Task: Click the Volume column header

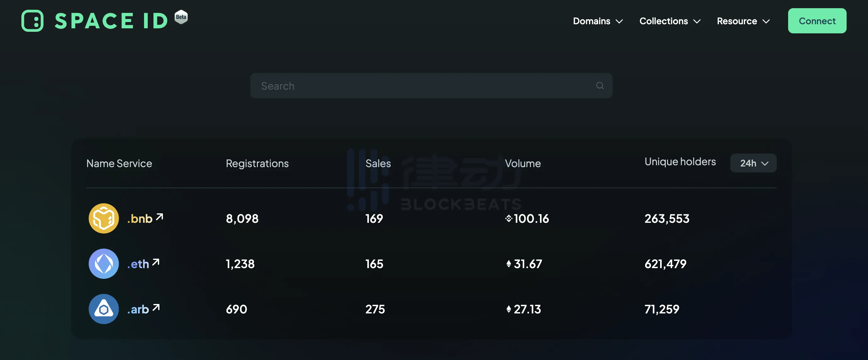Action: coord(523,164)
